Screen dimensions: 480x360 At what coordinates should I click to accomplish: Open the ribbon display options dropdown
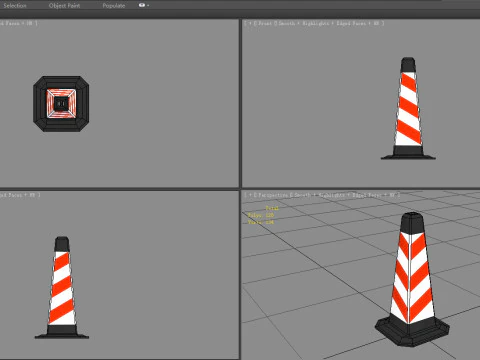tap(144, 5)
